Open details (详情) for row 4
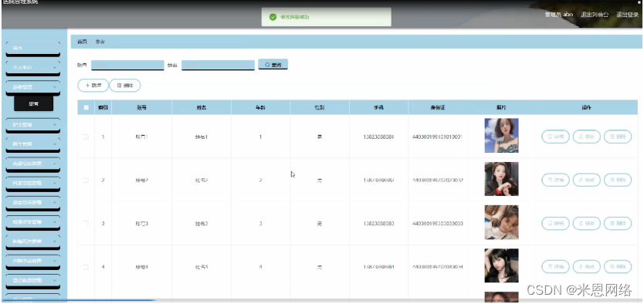Viewport: 644px width, 304px height. [x=555, y=267]
